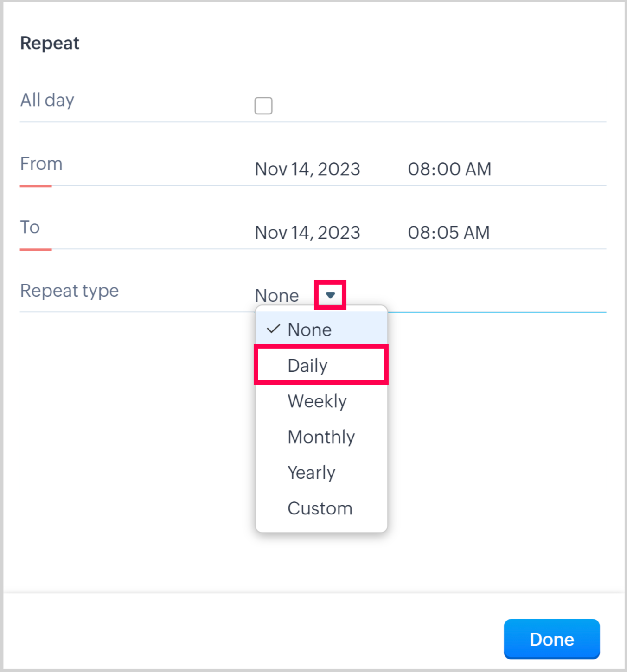Open the To date Nov 14, 2023
The height and width of the screenshot is (672, 627).
click(307, 233)
